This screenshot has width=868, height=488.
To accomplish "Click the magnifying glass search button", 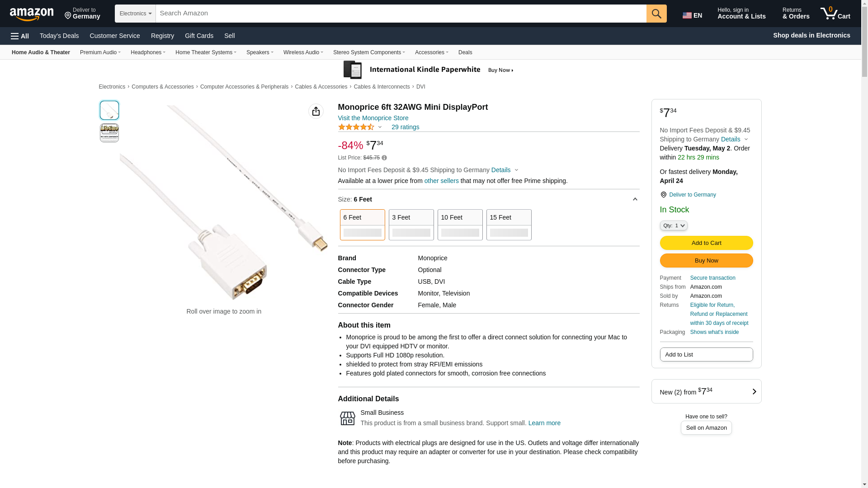I will point(656,14).
